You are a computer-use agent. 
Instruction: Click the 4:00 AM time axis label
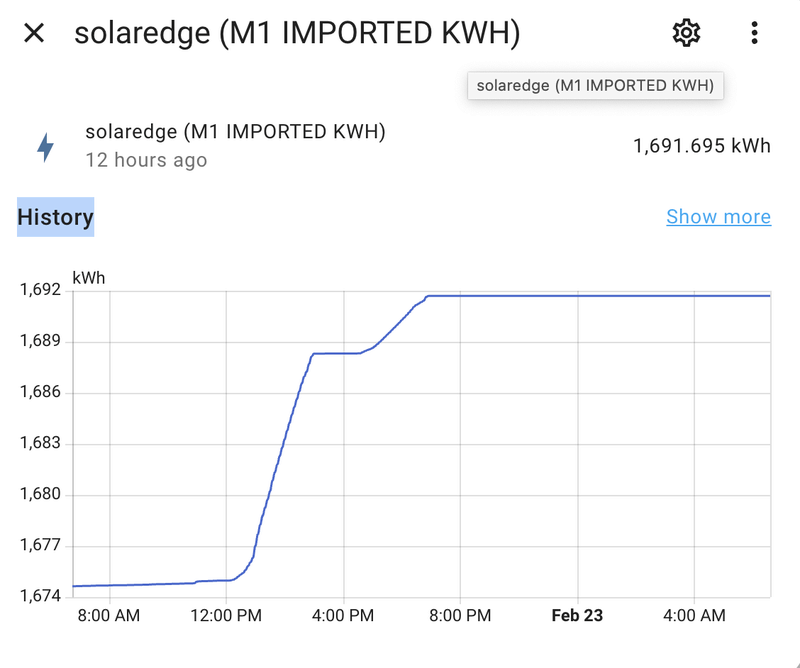[x=694, y=616]
